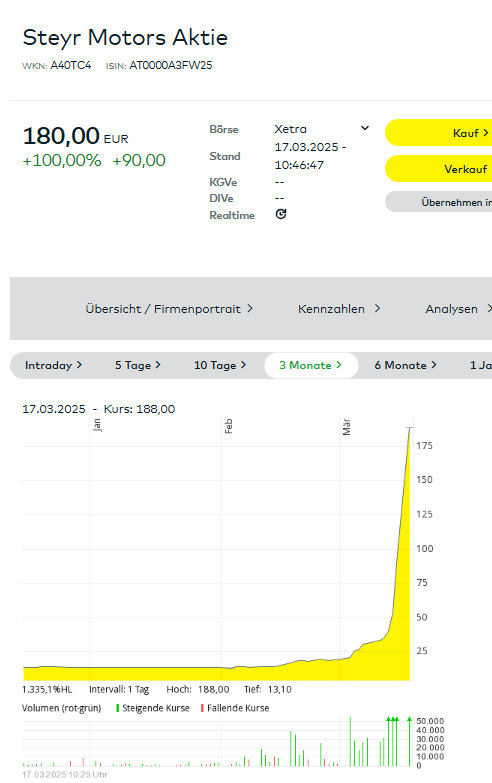Click the price chart peak at 17.03.2025
The image size is (492, 783).
[410, 428]
